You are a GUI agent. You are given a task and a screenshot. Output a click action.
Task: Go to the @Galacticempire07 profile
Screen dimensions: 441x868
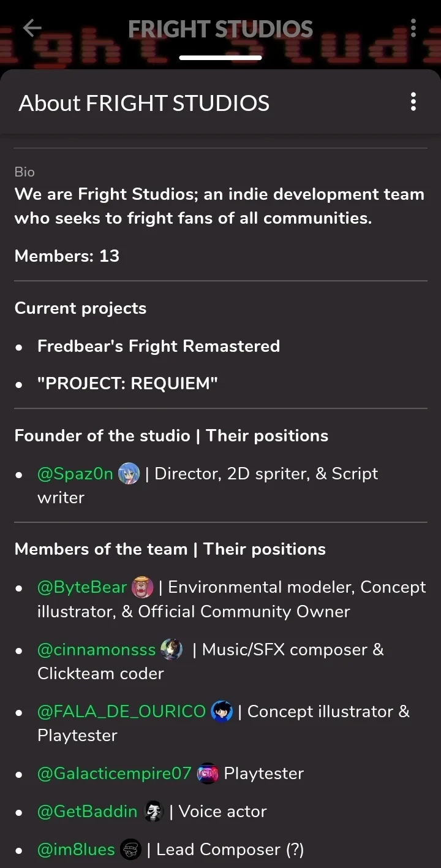[115, 774]
